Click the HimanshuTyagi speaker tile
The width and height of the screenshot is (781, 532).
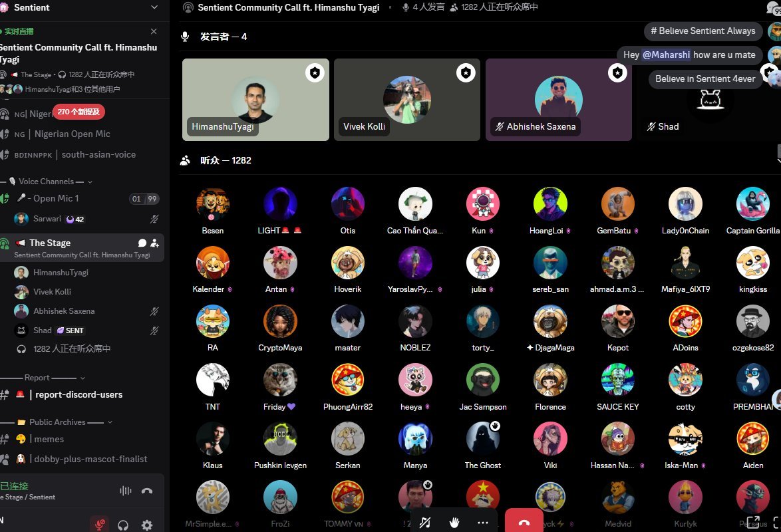(255, 100)
